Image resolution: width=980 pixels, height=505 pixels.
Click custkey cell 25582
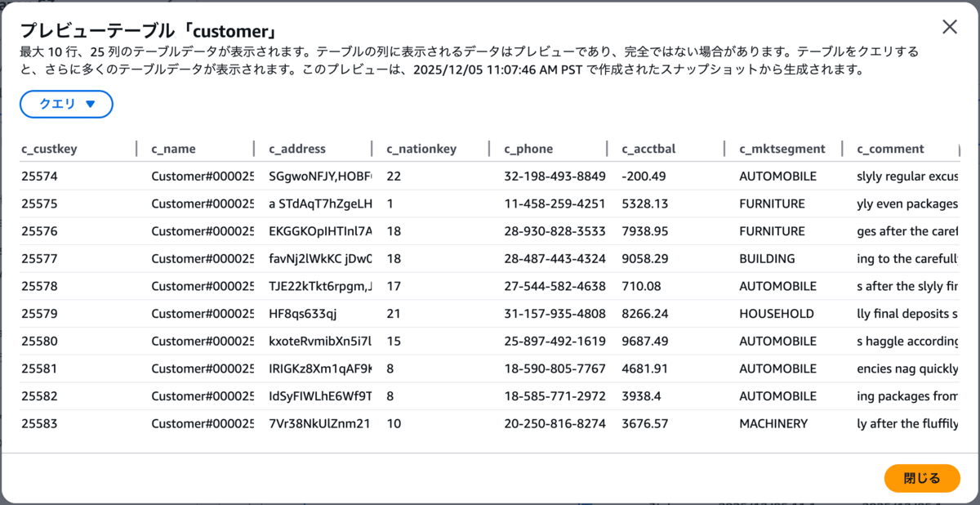click(x=39, y=396)
